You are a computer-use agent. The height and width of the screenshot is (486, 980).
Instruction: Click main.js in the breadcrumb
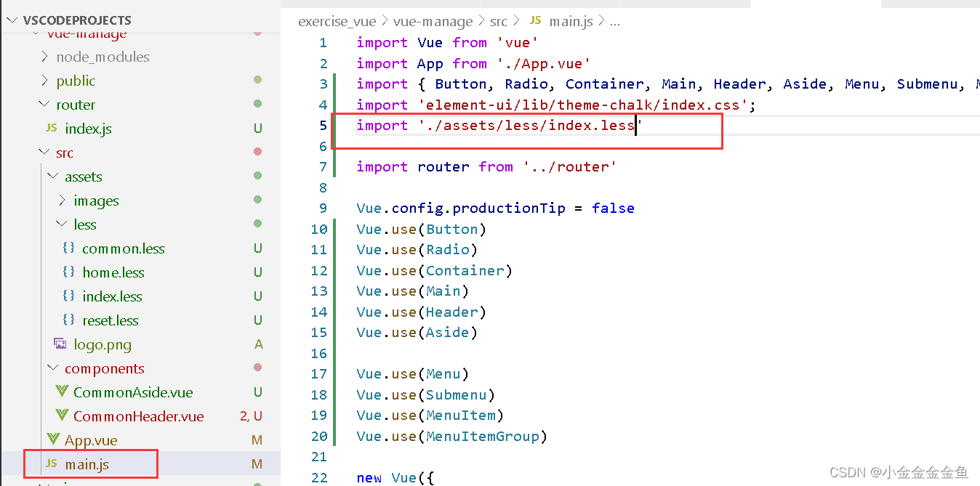pyautogui.click(x=571, y=21)
